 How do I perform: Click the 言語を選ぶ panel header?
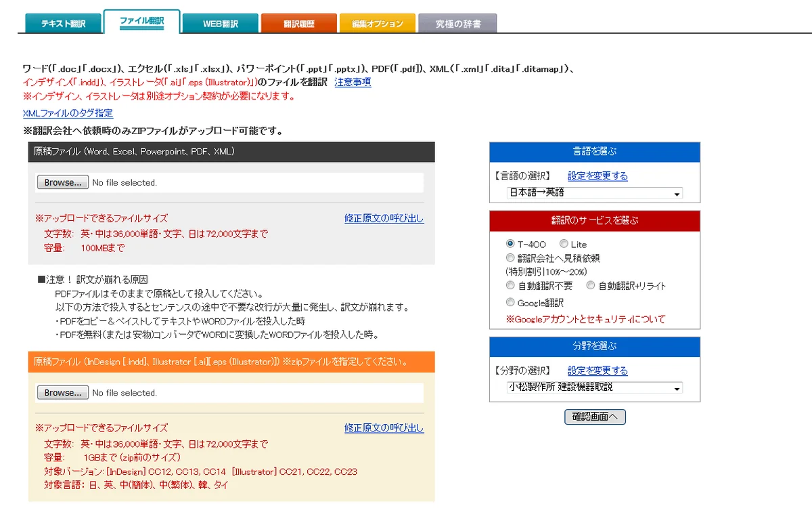(595, 152)
